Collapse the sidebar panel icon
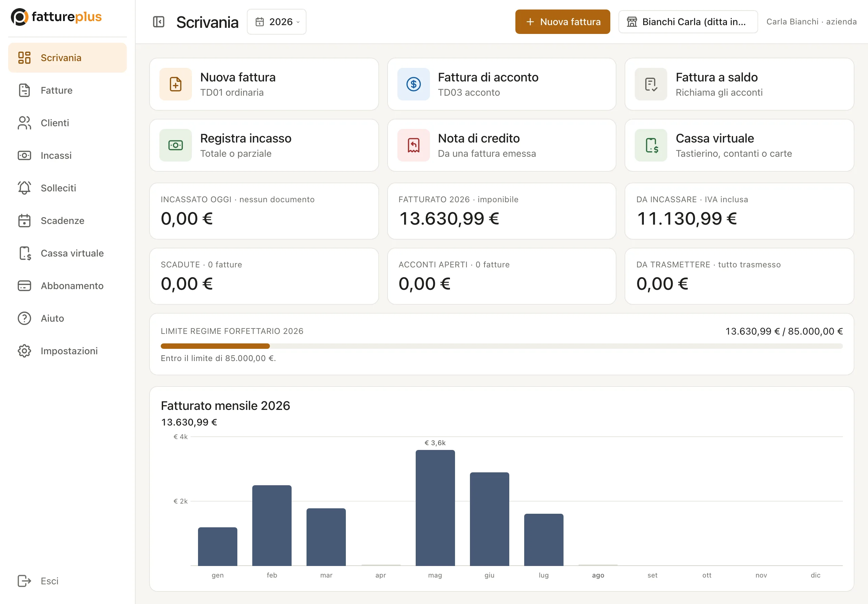Screen dimensions: 868x604 (x=158, y=22)
